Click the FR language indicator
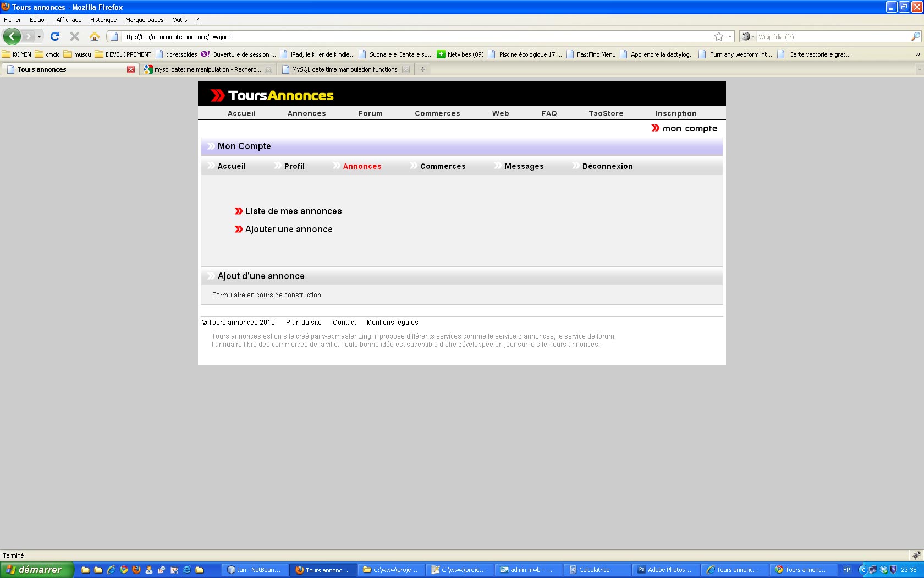Image resolution: width=924 pixels, height=578 pixels. [847, 570]
